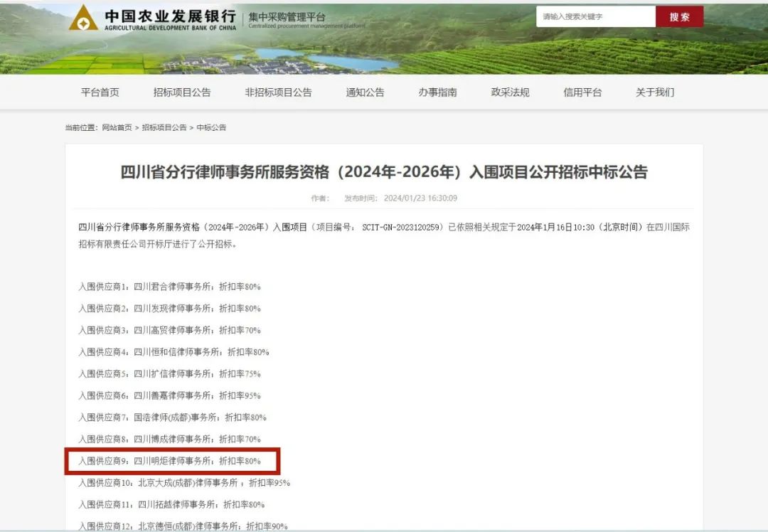Click the 网站首页 breadcrumb link
The height and width of the screenshot is (532, 768).
[x=117, y=128]
